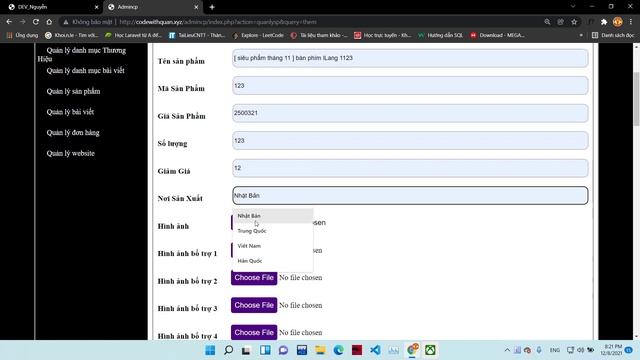
Task: Click the Giá Sản Phẩm input field
Action: pos(410,113)
